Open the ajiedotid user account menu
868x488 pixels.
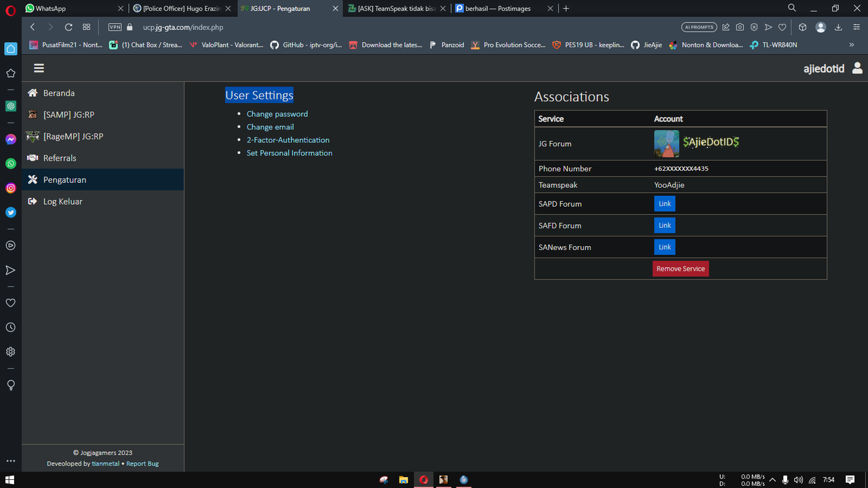tap(833, 68)
